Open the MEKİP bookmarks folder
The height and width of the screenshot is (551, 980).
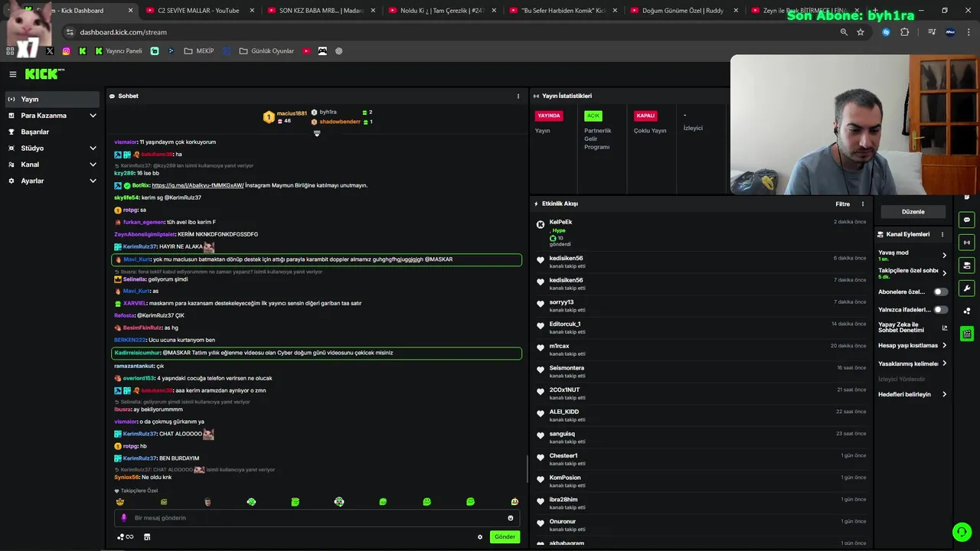[199, 51]
